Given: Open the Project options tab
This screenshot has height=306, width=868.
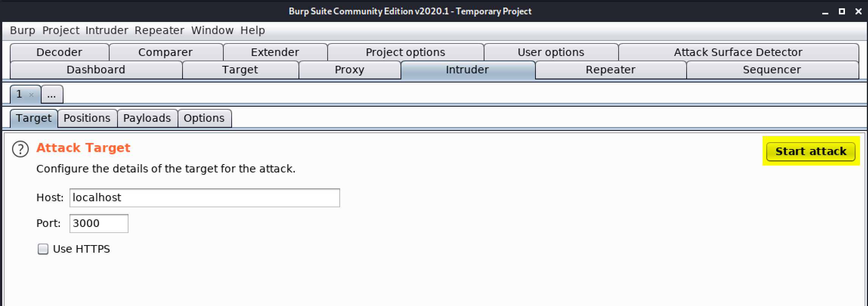Looking at the screenshot, I should click(405, 52).
